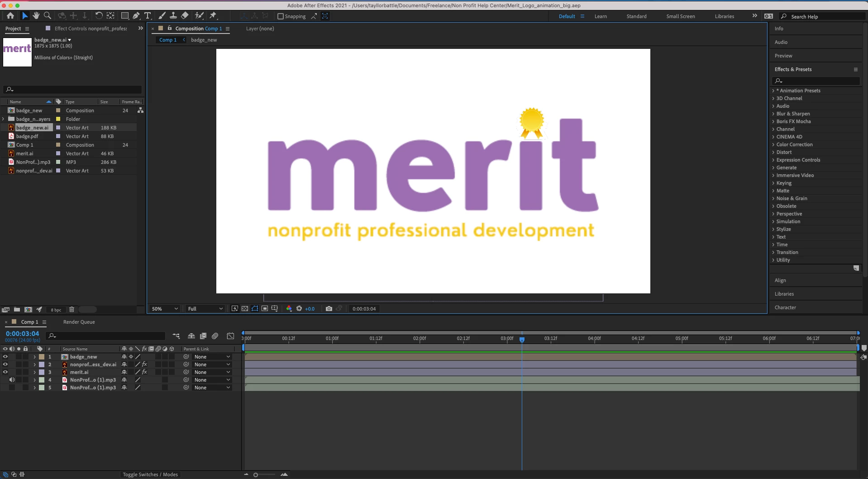Open the Align panel
The width and height of the screenshot is (868, 479).
click(x=780, y=280)
